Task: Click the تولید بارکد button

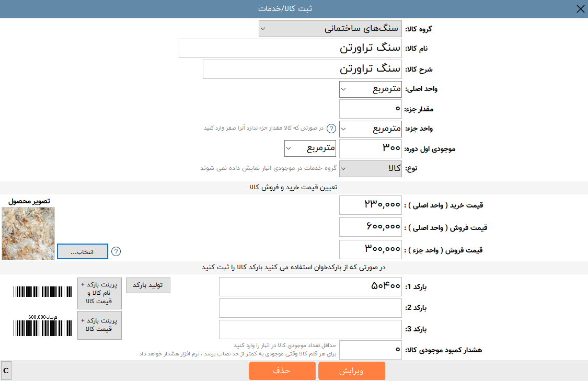Action: tap(148, 285)
